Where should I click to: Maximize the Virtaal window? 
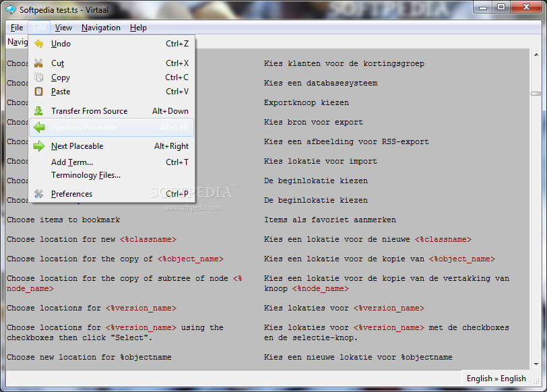[x=501, y=7]
